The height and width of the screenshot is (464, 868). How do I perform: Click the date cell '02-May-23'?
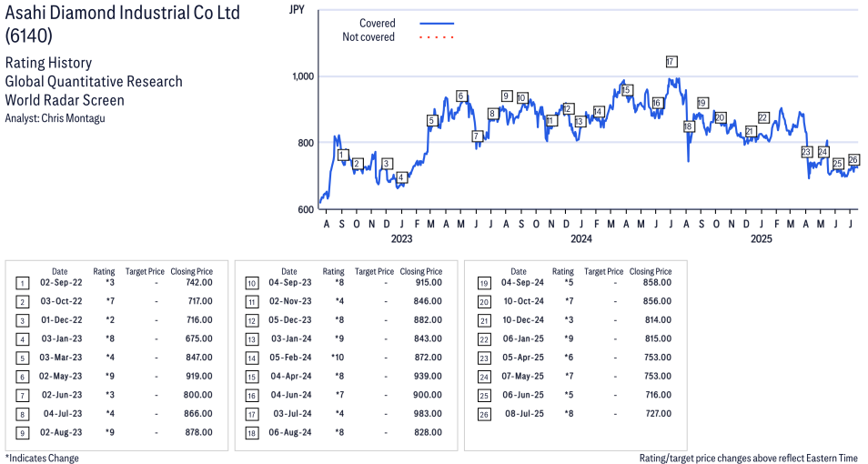pyautogui.click(x=61, y=376)
